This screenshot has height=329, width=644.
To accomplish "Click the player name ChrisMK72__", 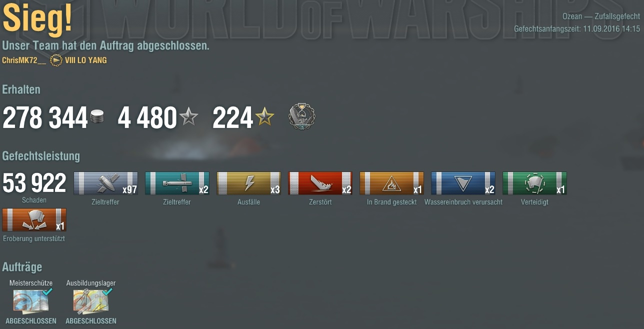I will point(24,60).
